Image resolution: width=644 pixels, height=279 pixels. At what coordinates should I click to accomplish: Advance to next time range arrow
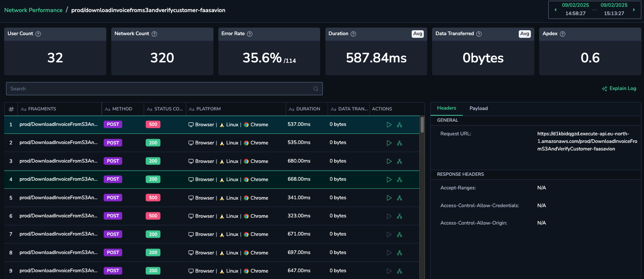coord(634,10)
